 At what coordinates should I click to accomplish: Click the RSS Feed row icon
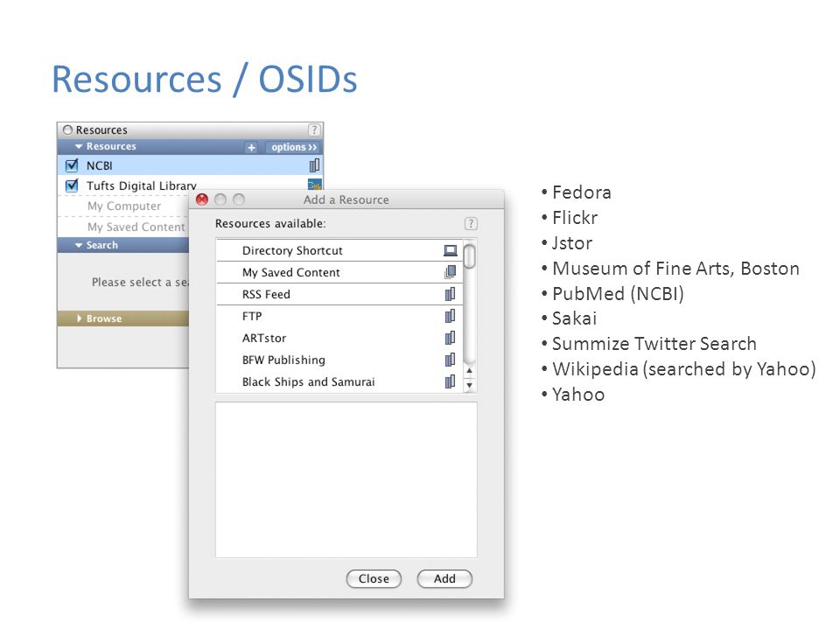click(450, 294)
